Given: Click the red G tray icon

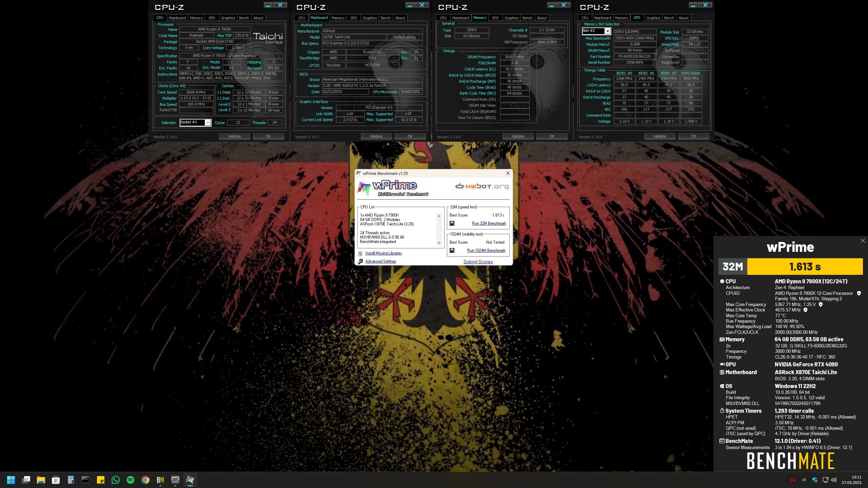Looking at the screenshot, I should [x=793, y=480].
